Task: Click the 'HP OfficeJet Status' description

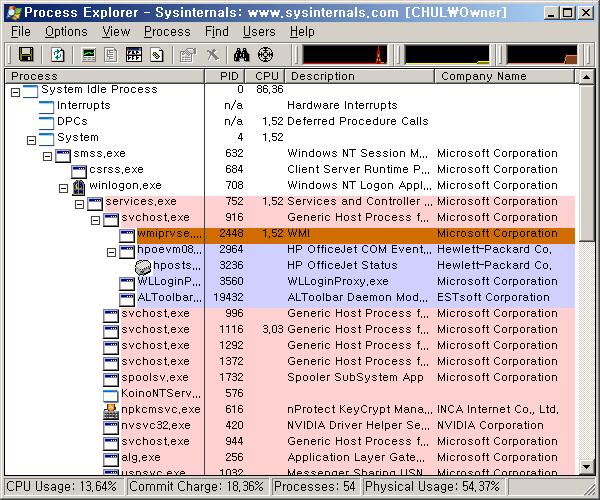Action: (342, 265)
